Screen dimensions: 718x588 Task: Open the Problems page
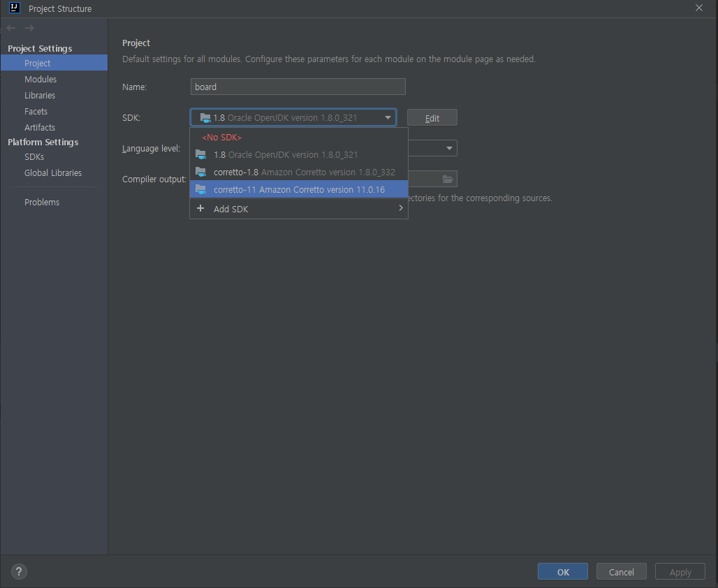(x=54, y=202)
